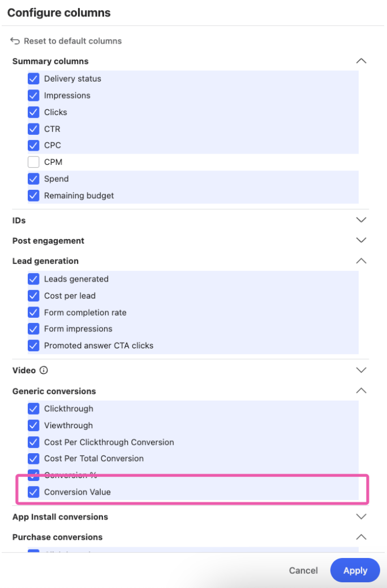The image size is (387, 588).
Task: Collapse the Summary columns section
Action: click(361, 61)
